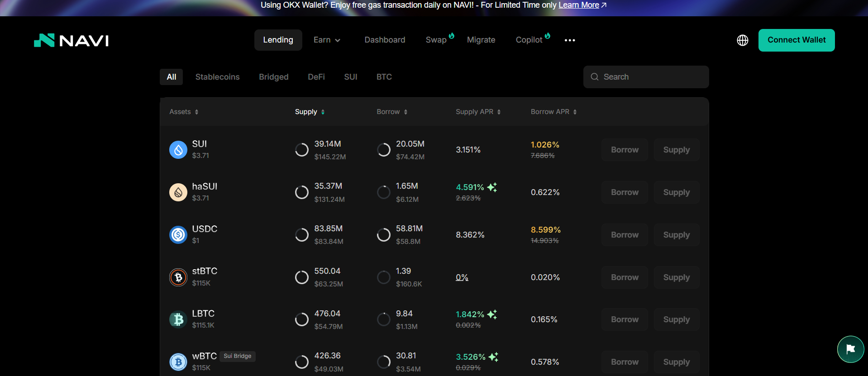Click the USDC token icon
Viewport: 868px width, 376px height.
(x=178, y=235)
